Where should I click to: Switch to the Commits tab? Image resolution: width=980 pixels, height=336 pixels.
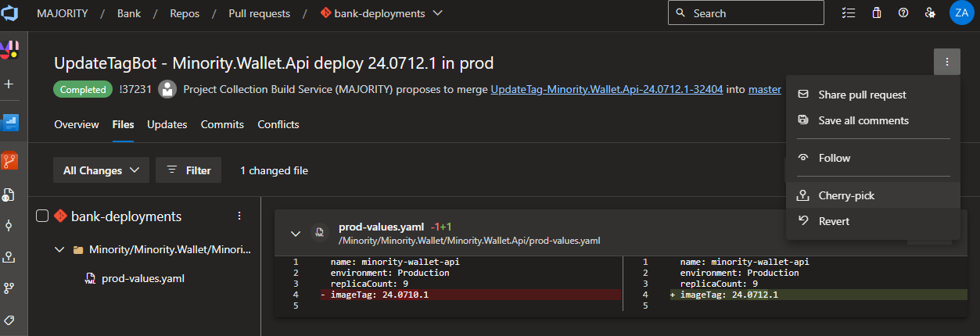point(222,124)
